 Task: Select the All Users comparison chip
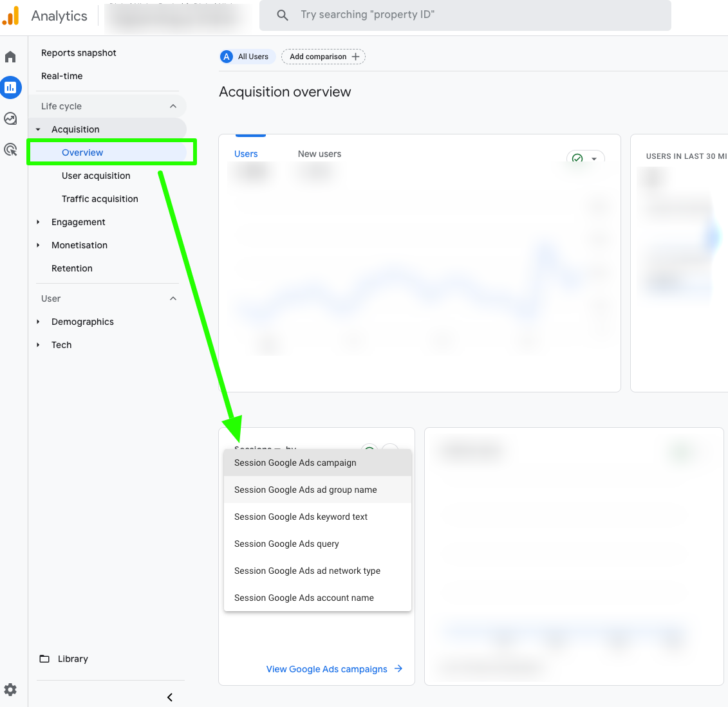coord(247,57)
